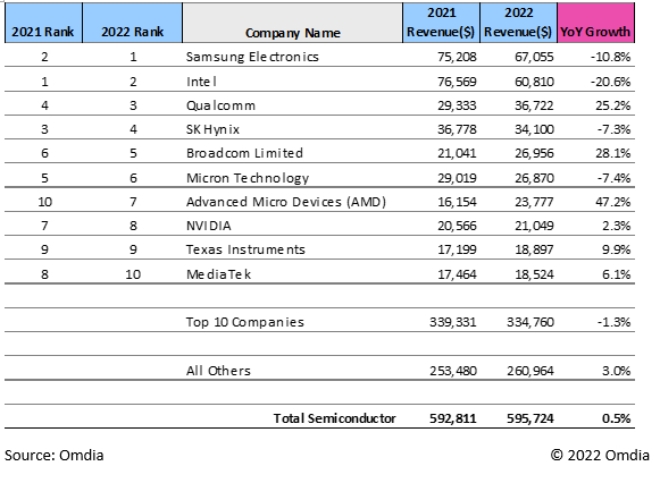Click AMD's 2021 revenue "16,154"
Viewport: 660px width, 483px height.
[x=457, y=202]
